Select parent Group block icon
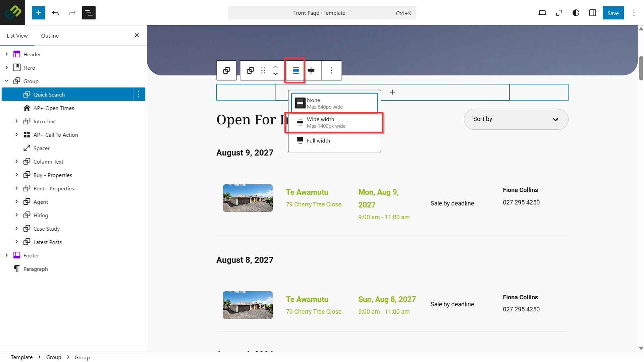The height and width of the screenshot is (362, 644). click(x=226, y=70)
